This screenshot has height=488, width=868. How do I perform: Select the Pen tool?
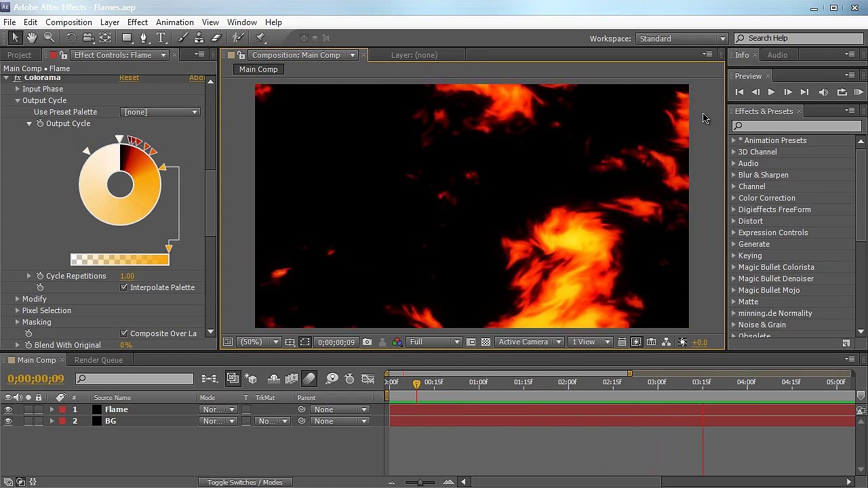click(143, 38)
